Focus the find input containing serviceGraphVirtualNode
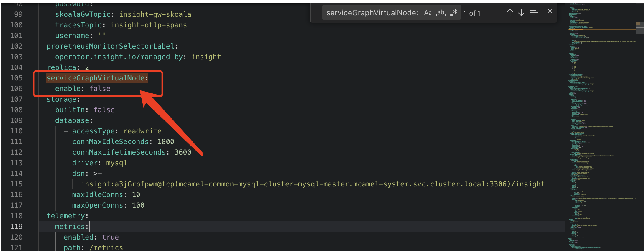The image size is (644, 251). (x=372, y=13)
